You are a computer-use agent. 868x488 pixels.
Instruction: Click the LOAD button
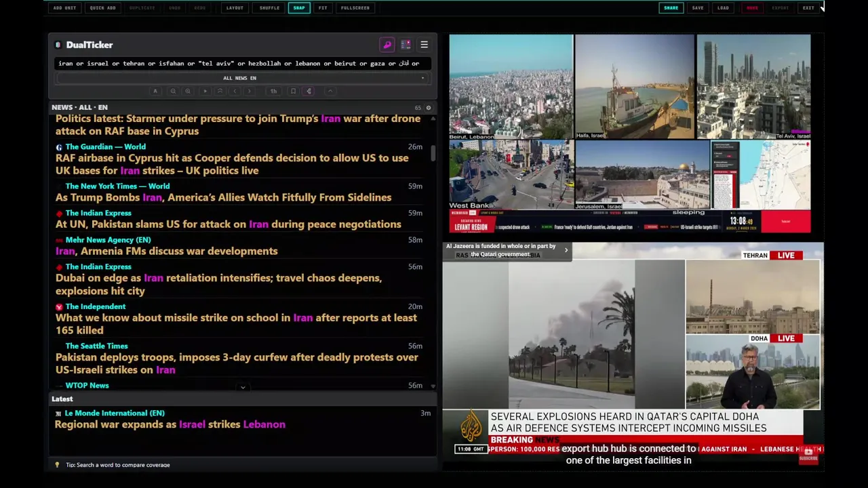[723, 8]
